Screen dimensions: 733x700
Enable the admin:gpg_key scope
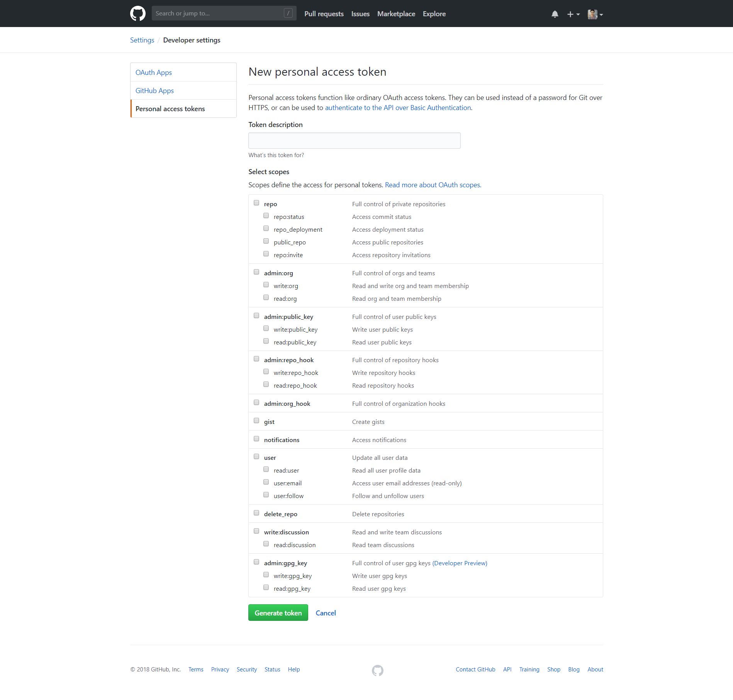(256, 562)
